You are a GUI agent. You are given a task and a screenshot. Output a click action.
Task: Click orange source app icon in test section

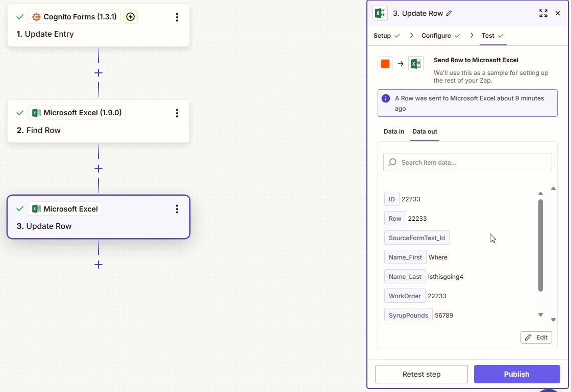[385, 64]
